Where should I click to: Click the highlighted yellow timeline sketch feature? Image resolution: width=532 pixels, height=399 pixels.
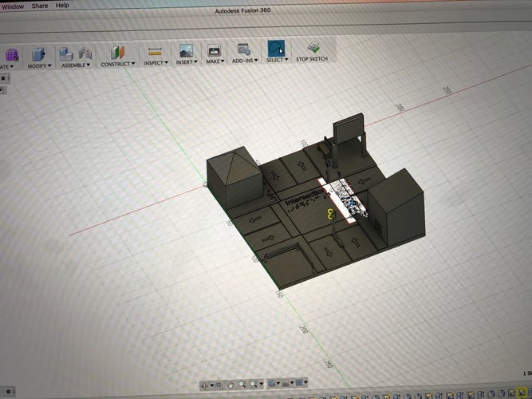[x=521, y=393]
